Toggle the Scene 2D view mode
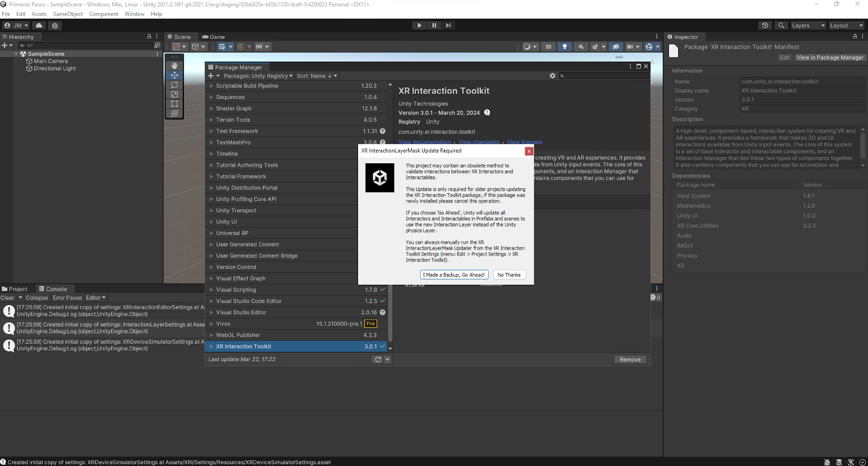868x466 pixels. pos(548,47)
